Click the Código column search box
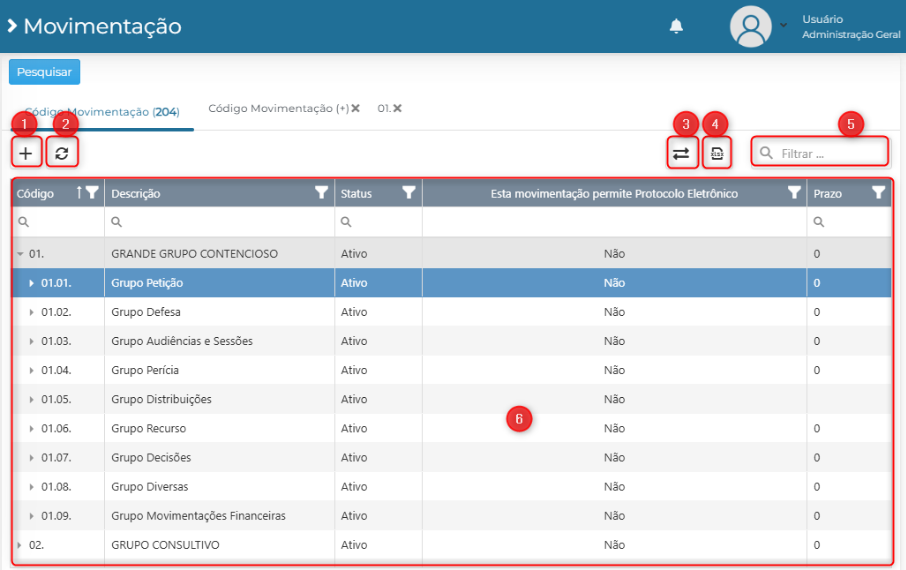906x570 pixels. point(58,222)
